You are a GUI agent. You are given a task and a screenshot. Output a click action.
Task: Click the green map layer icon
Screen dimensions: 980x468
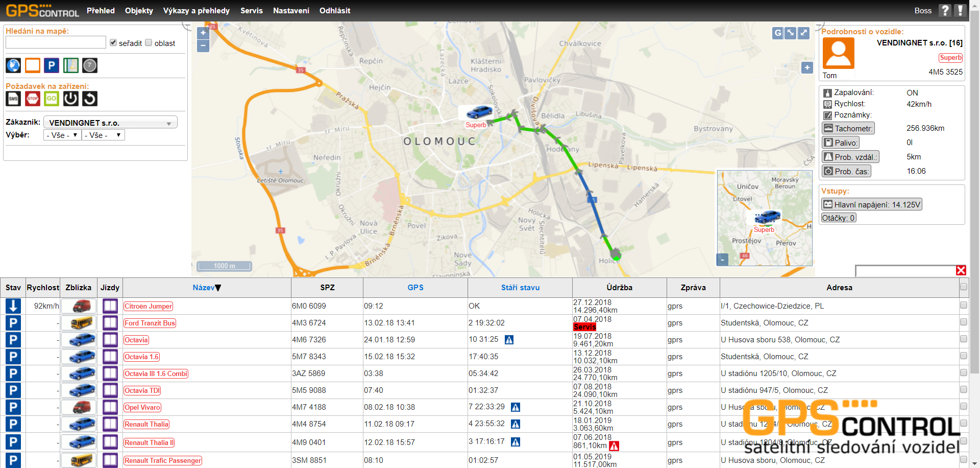tap(71, 65)
